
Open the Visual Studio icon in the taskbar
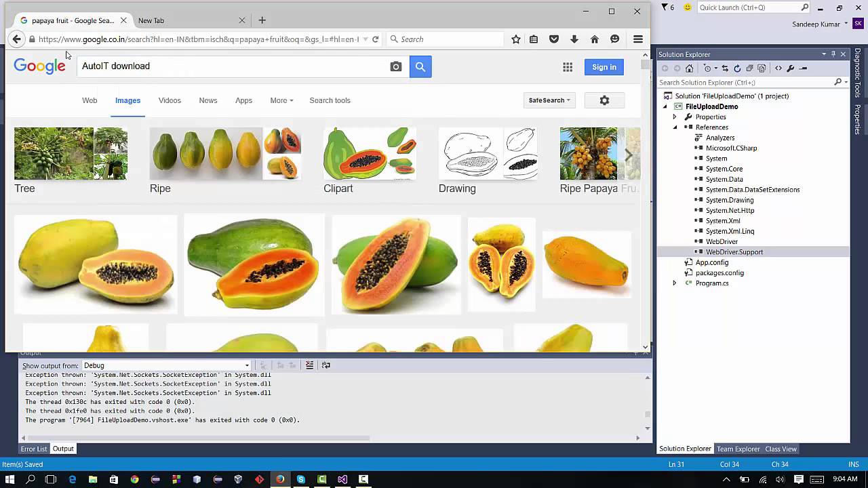tap(342, 479)
